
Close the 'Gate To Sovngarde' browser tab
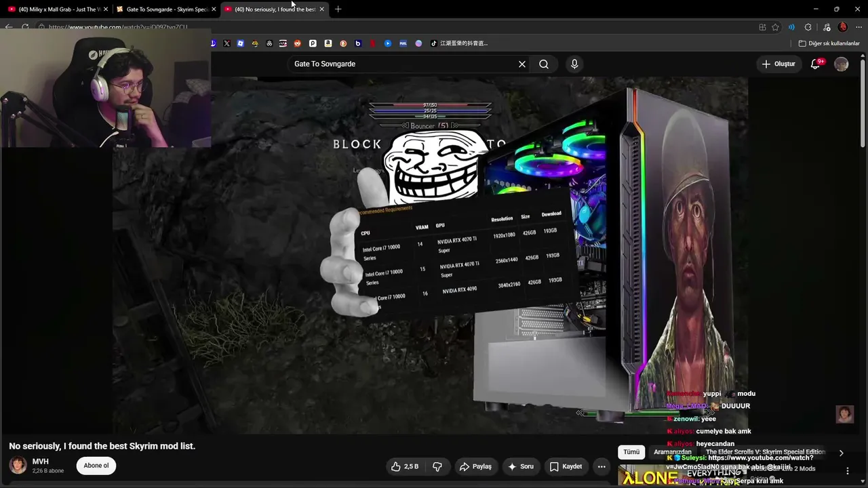(x=214, y=9)
